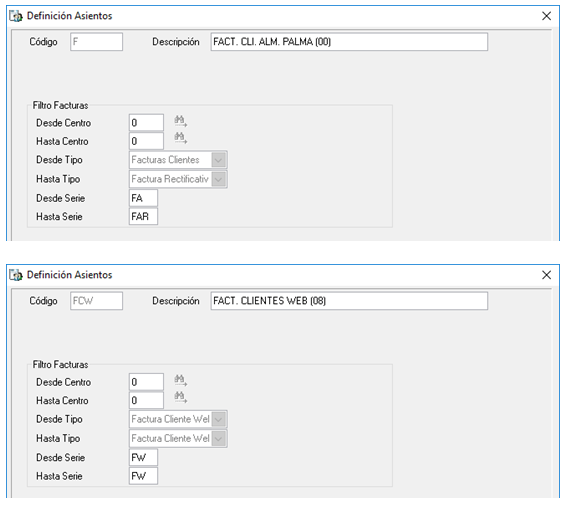Click the Código field containing FCW
Viewport: 565px width, 506px height.
[x=97, y=301]
